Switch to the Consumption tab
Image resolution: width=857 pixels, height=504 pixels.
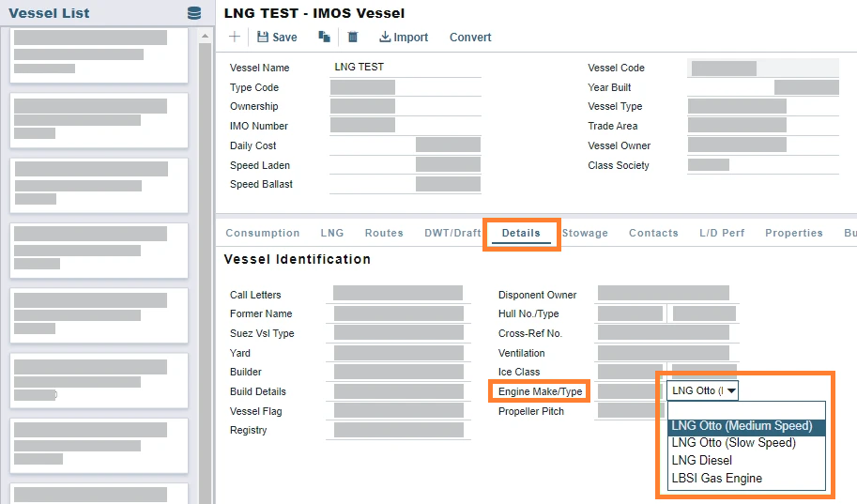[262, 233]
